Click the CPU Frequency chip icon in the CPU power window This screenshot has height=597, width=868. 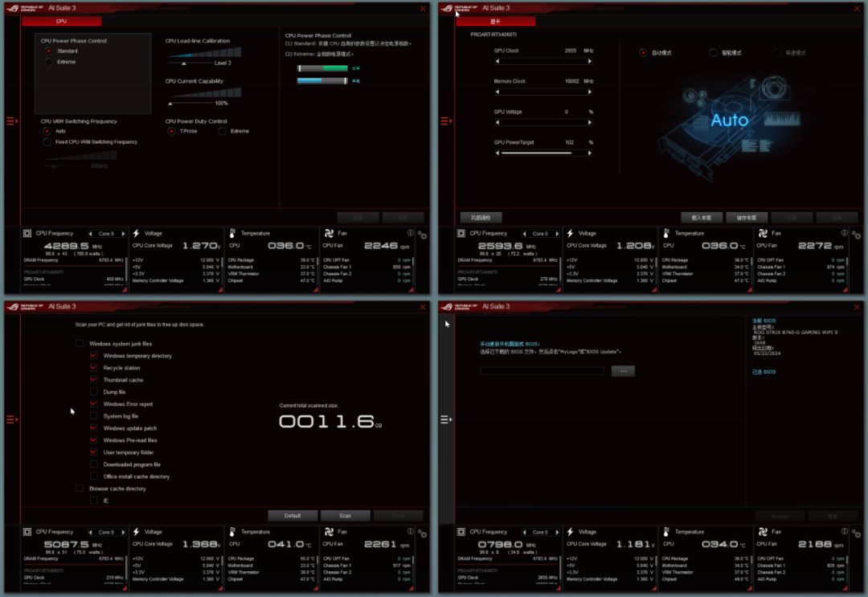(x=27, y=234)
